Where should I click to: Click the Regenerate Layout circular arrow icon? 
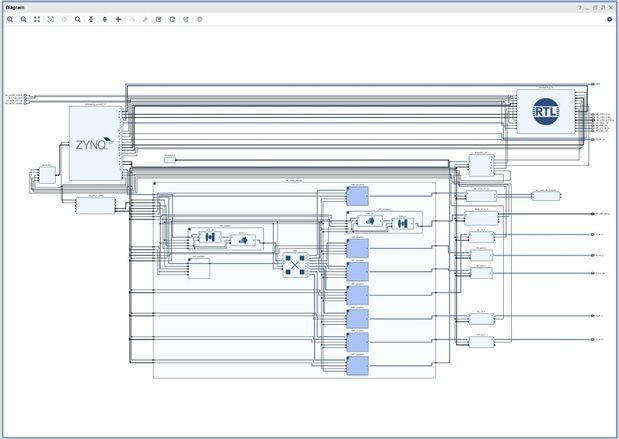pos(172,19)
